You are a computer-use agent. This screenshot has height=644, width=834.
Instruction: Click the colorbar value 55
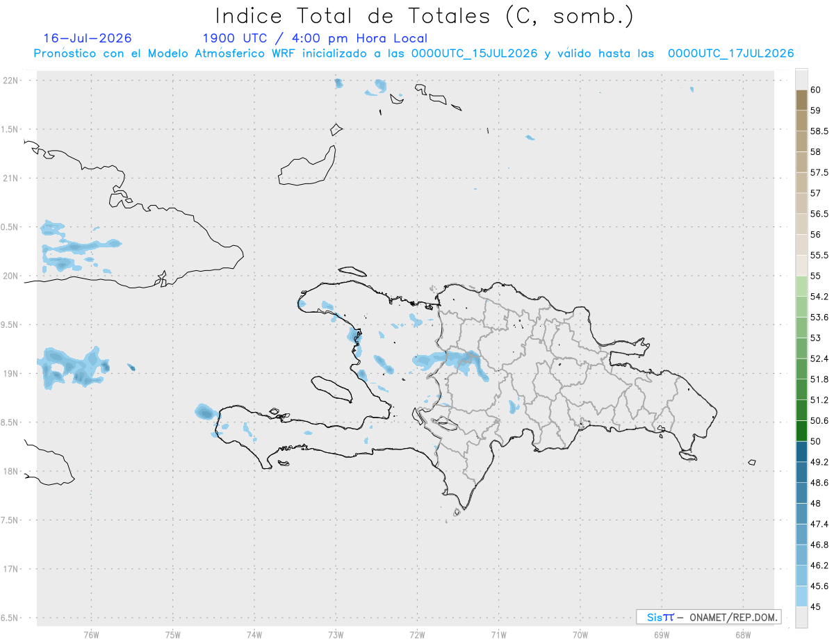[x=816, y=276]
